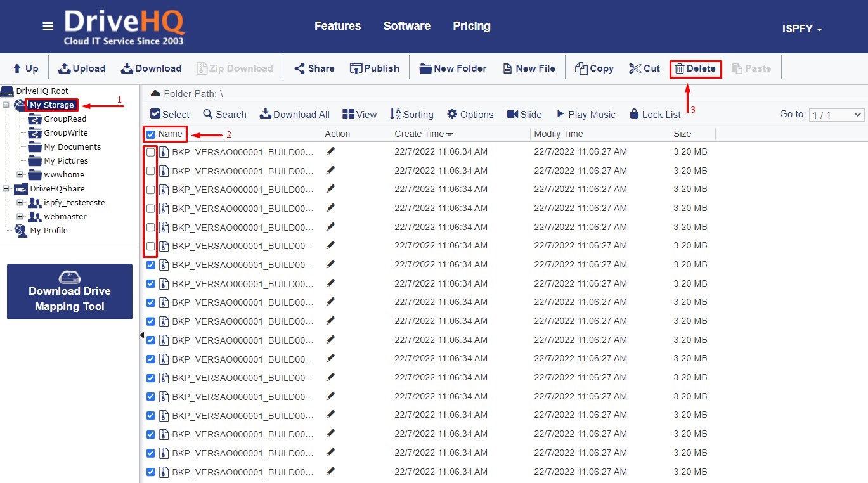
Task: Collapse the My Storage tree node
Action: point(6,105)
